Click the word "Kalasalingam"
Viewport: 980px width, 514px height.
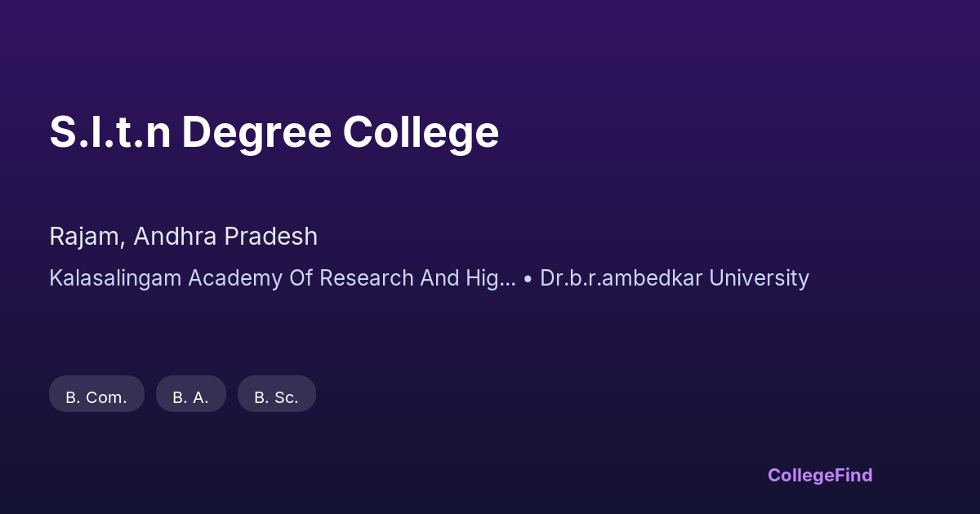tap(115, 278)
